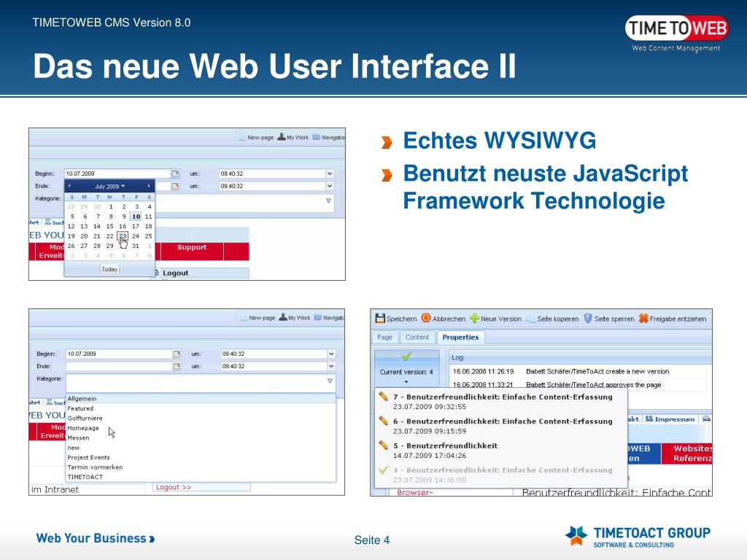Expand Beginn time dropdown in top form

coord(330,174)
